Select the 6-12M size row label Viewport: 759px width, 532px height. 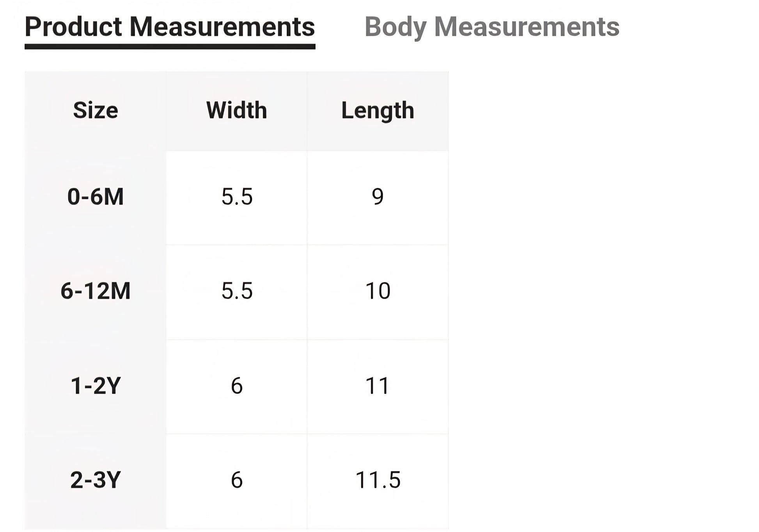click(x=96, y=291)
